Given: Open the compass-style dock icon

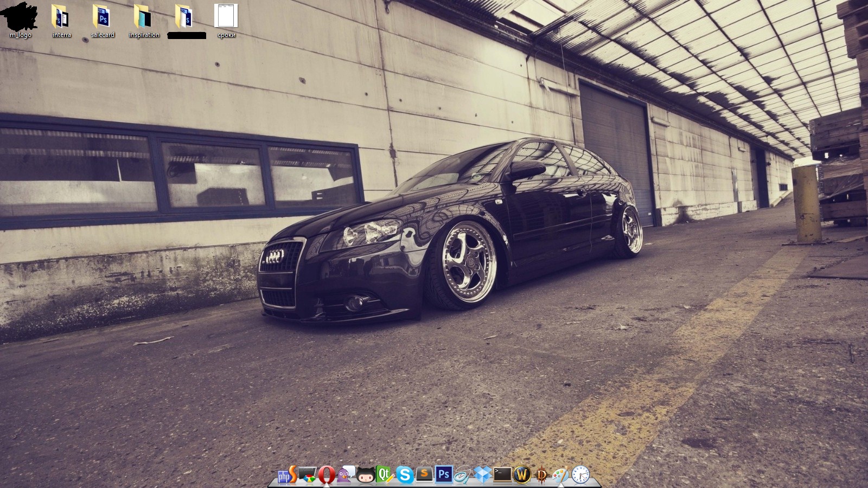Looking at the screenshot, I should (463, 475).
